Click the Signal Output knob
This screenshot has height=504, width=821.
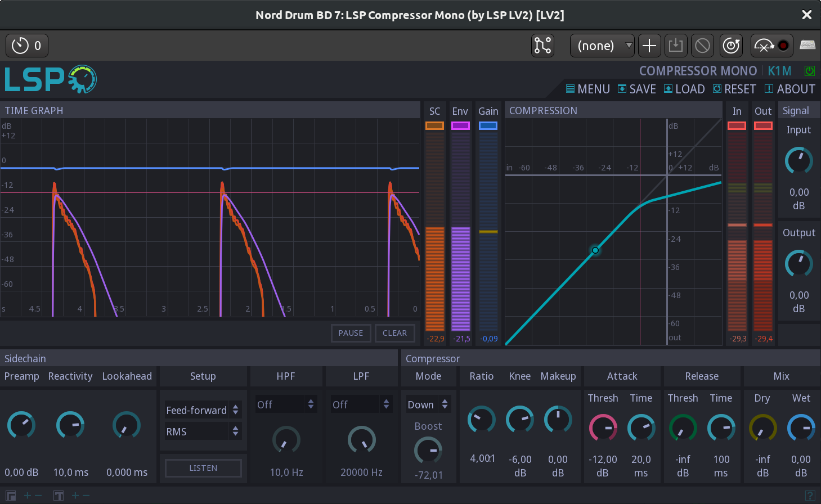(799, 264)
